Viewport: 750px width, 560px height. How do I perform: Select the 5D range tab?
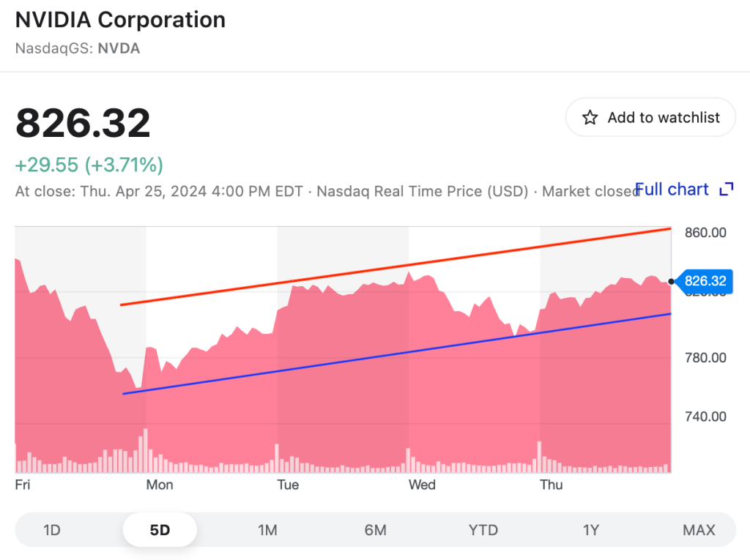(x=160, y=530)
